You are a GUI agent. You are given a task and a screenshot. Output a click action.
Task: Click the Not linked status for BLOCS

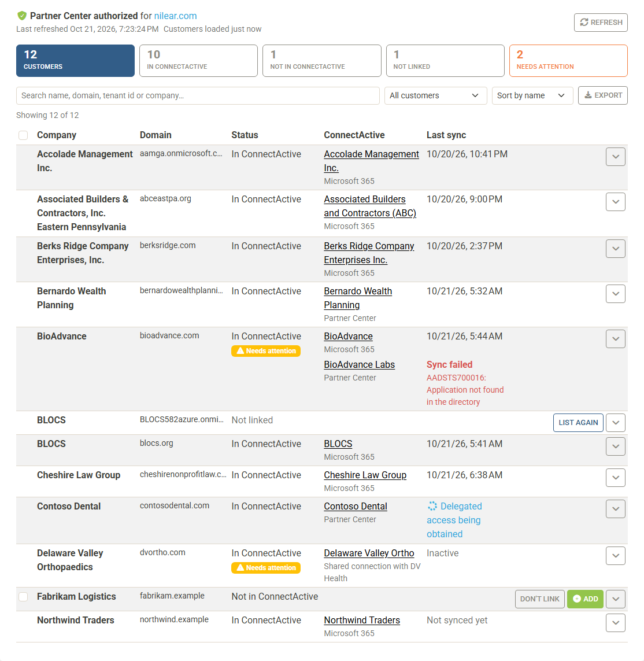pyautogui.click(x=252, y=420)
